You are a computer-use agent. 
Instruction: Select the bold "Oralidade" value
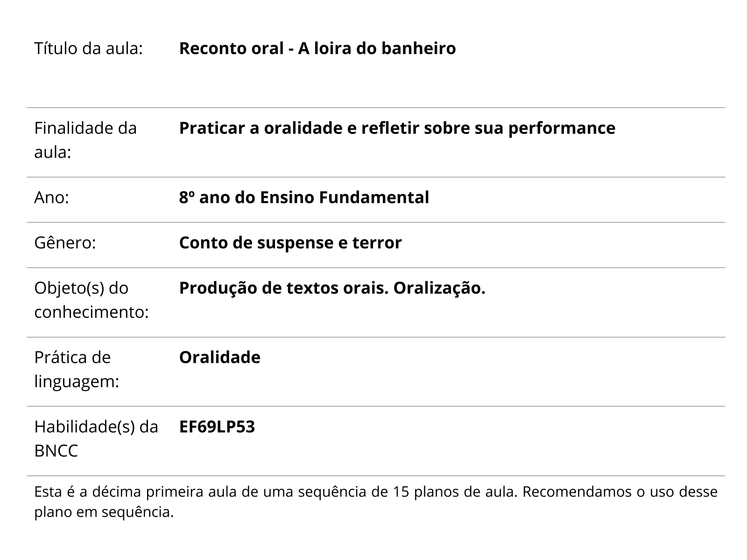point(219,357)
